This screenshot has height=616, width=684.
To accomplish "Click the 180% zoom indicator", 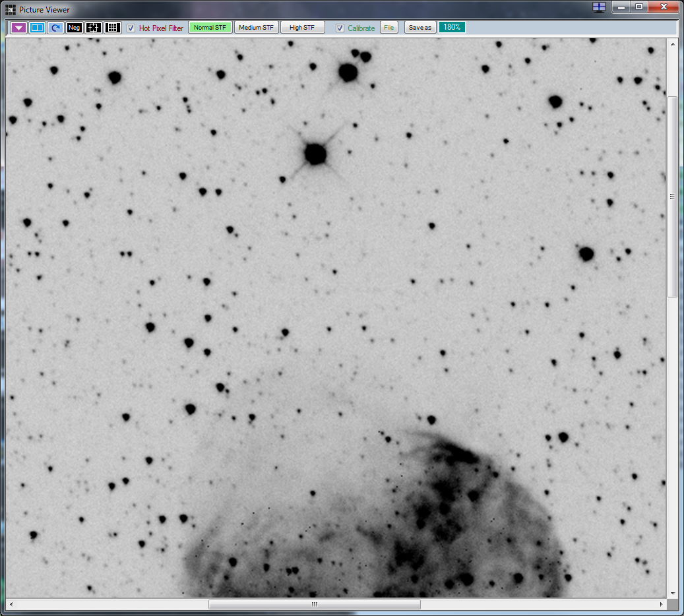I will tap(452, 27).
